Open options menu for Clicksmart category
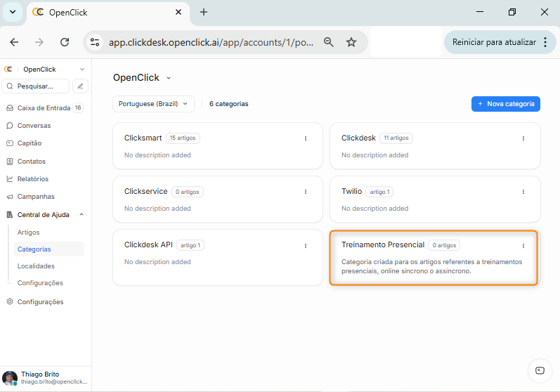Viewport: 560px width, 392px height. pyautogui.click(x=306, y=138)
